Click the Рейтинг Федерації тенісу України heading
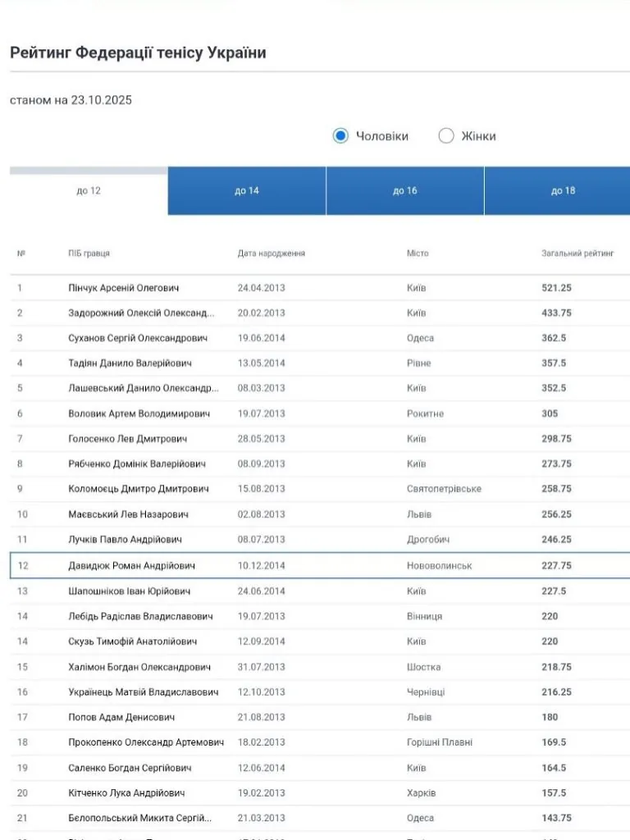This screenshot has height=840, width=630. tap(138, 53)
